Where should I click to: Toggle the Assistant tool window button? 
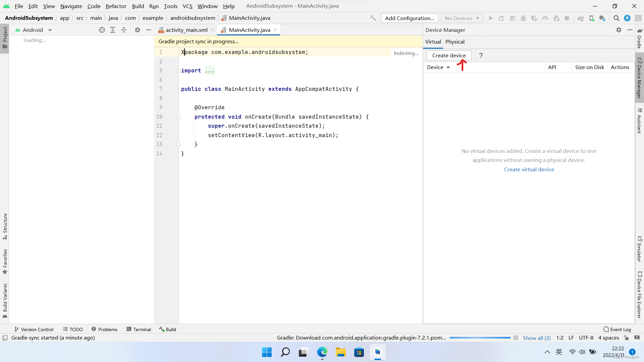(x=640, y=121)
